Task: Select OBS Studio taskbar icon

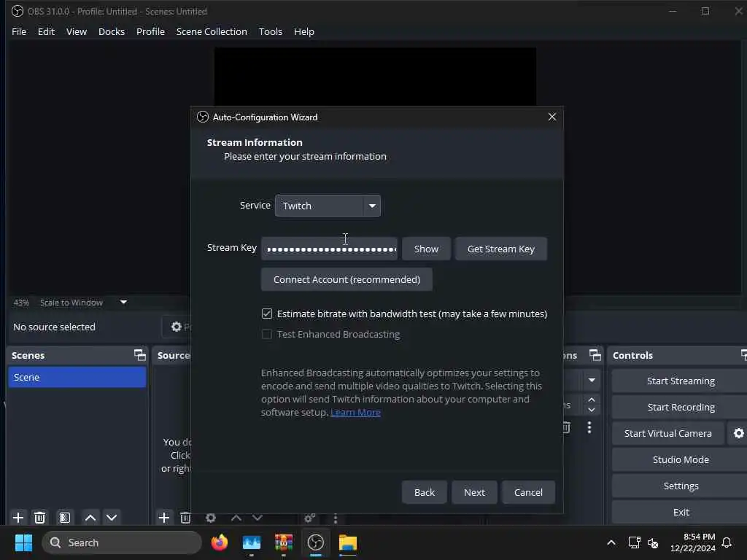Action: (315, 542)
